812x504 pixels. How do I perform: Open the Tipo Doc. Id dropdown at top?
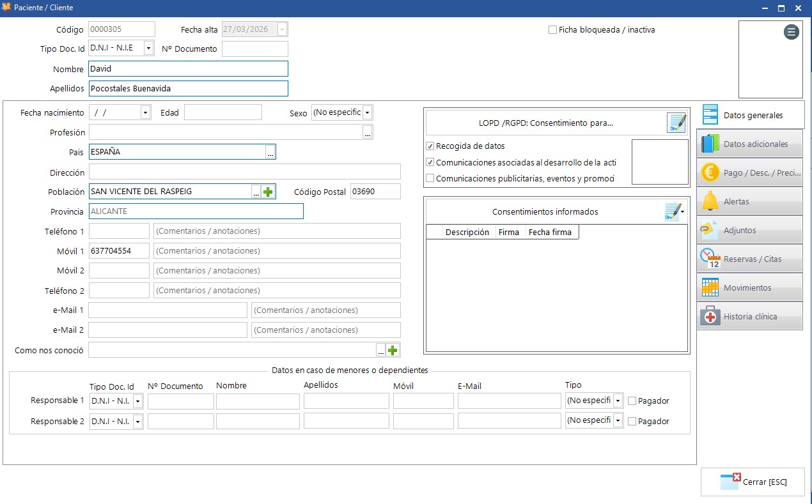click(x=148, y=48)
